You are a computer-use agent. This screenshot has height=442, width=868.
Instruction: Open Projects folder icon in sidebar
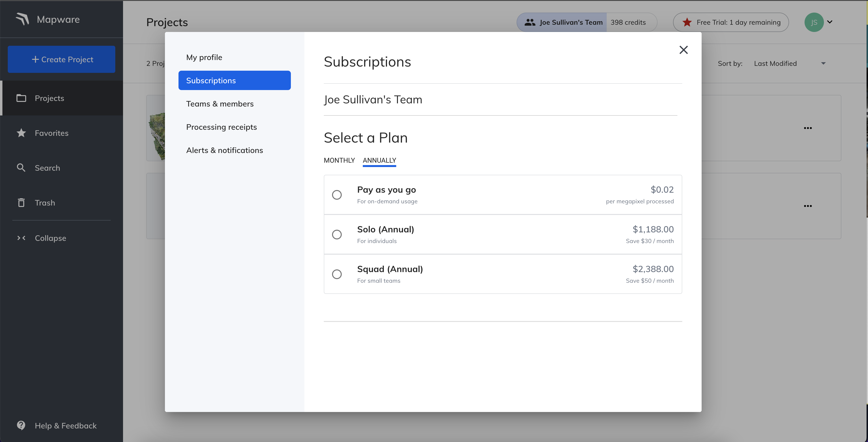(21, 98)
